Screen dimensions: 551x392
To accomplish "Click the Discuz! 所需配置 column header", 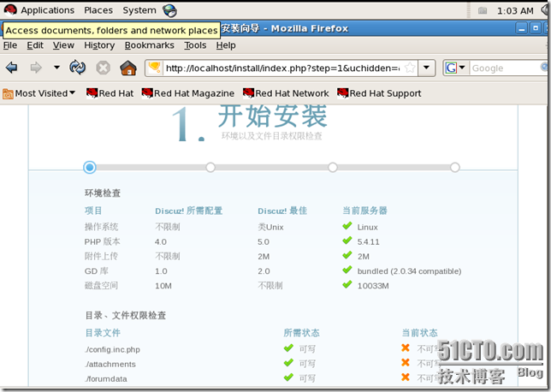I will [189, 211].
